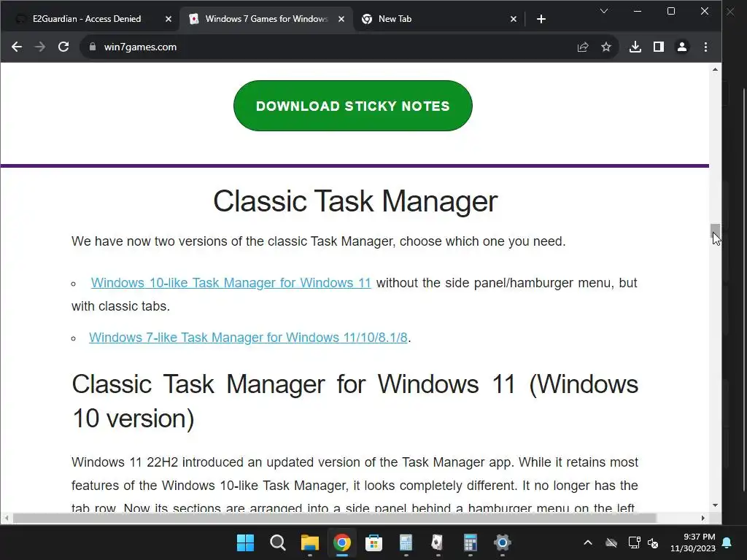Click the OneDrive cloud tray icon
The width and height of the screenshot is (747, 560).
[611, 542]
